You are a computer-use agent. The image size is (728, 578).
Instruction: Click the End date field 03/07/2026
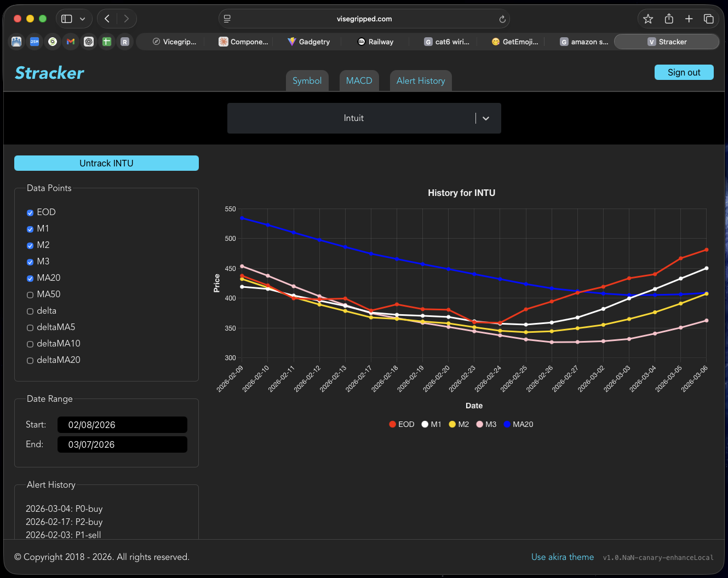(122, 444)
